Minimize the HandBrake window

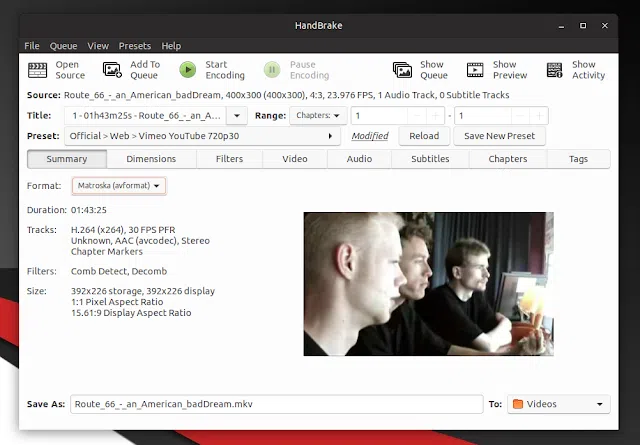click(562, 26)
